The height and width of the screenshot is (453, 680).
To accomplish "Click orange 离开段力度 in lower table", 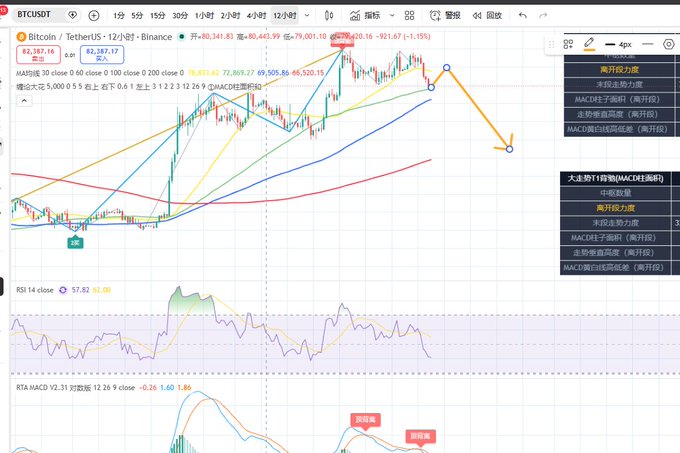I will 615,208.
